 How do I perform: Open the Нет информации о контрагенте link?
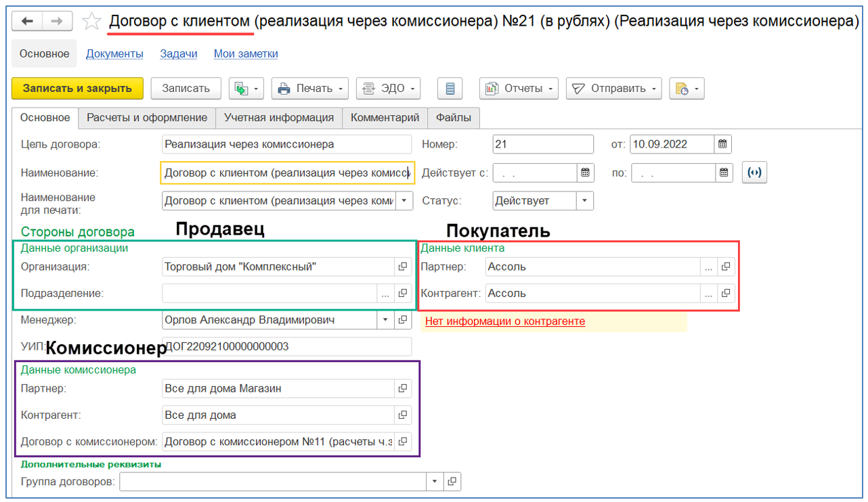tap(505, 321)
